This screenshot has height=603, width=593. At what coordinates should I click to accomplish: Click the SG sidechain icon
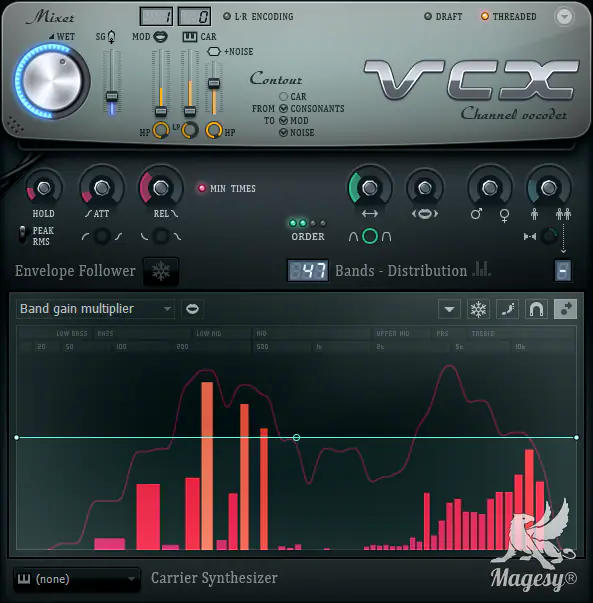point(111,37)
